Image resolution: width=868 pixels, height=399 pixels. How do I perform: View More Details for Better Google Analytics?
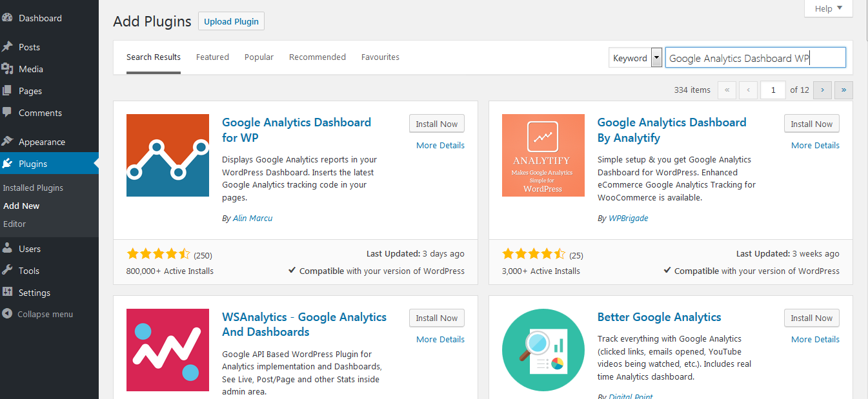click(x=815, y=339)
